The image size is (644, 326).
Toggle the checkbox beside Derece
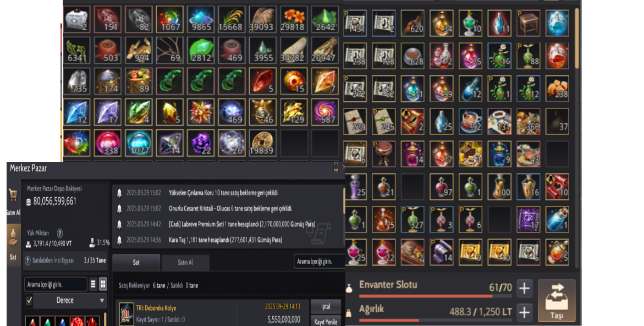pos(29,301)
